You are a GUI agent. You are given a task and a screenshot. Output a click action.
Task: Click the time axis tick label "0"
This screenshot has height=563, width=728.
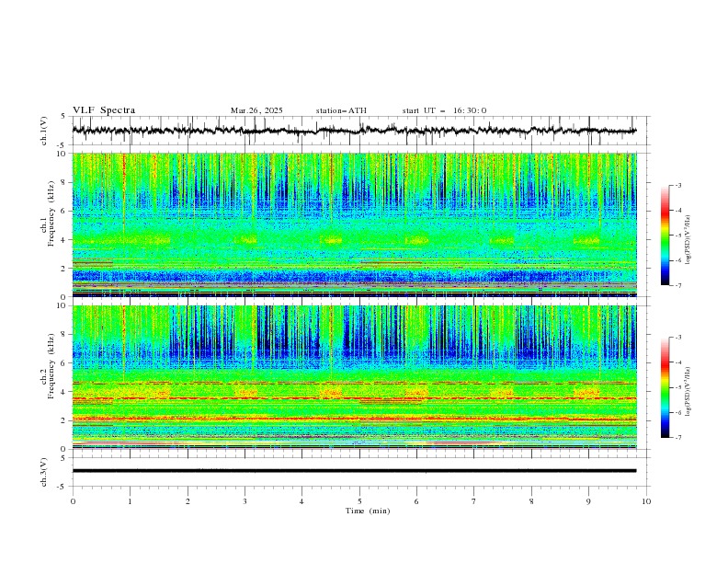(73, 501)
